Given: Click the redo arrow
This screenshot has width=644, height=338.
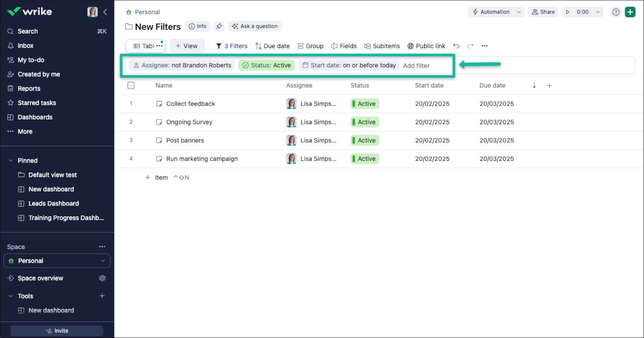Looking at the screenshot, I should (470, 46).
